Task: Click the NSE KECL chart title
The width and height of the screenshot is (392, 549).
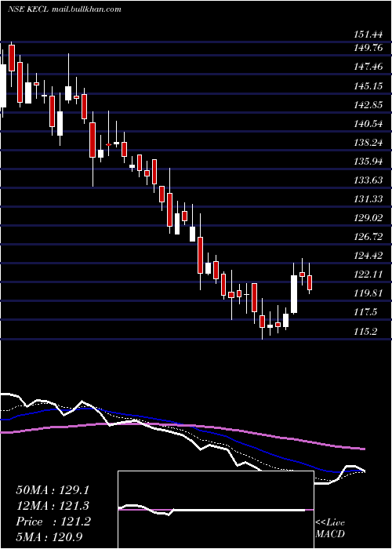Action: (x=64, y=9)
